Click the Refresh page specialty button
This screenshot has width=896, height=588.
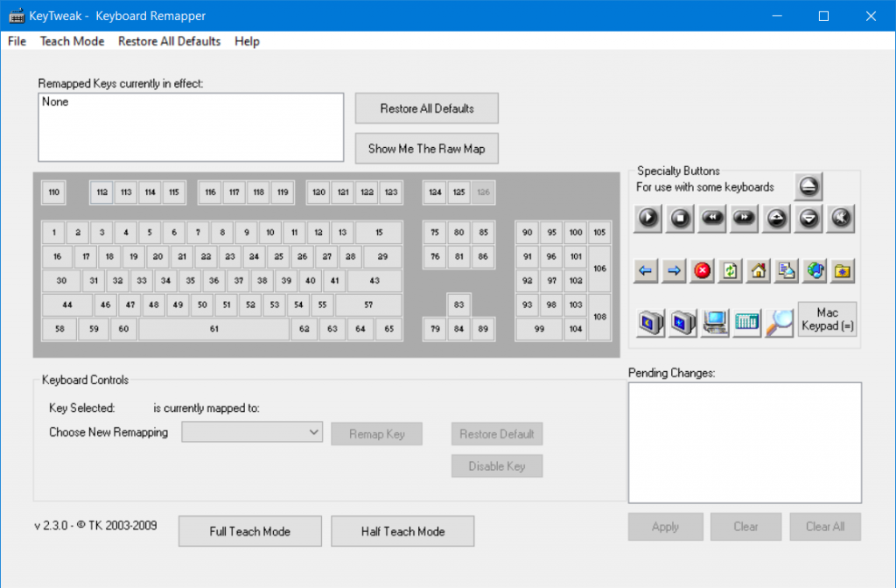pos(730,270)
